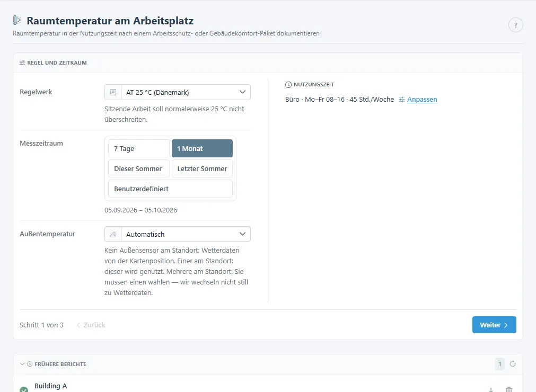The height and width of the screenshot is (392, 536).
Task: Click the Weiter button
Action: tap(494, 325)
